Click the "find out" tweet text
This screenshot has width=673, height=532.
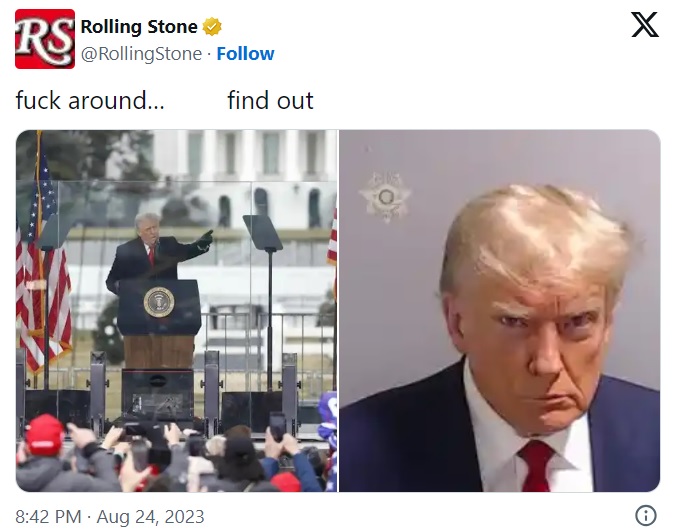click(270, 100)
